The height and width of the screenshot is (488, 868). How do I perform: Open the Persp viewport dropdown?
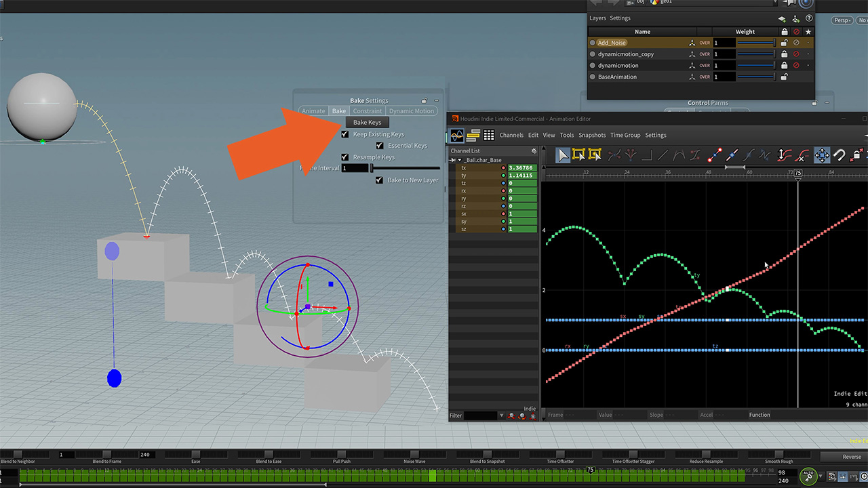(841, 20)
